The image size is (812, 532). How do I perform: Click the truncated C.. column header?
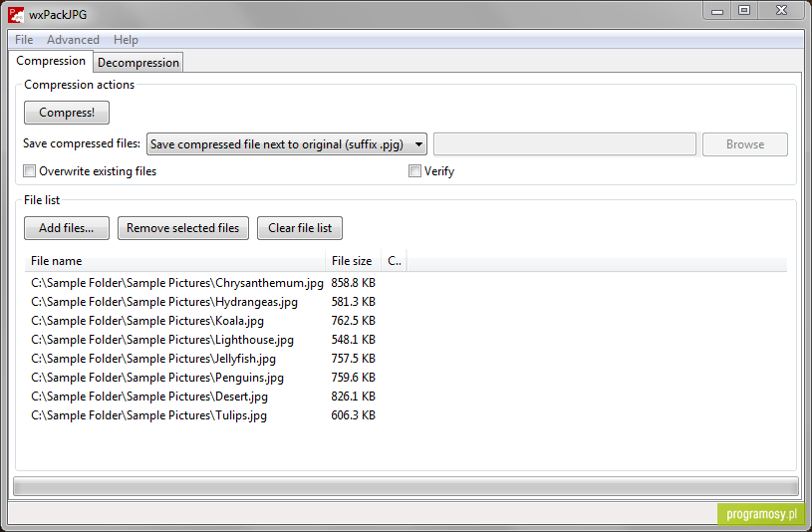click(395, 261)
